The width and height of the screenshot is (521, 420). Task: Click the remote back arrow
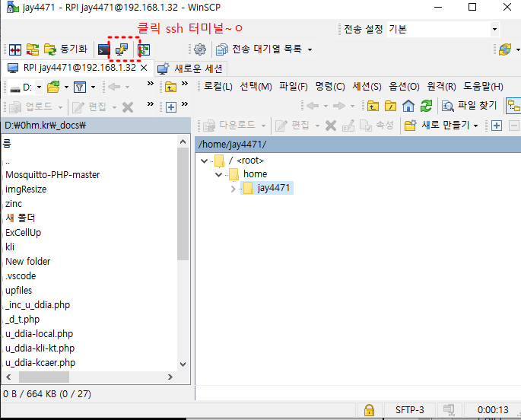pos(313,106)
